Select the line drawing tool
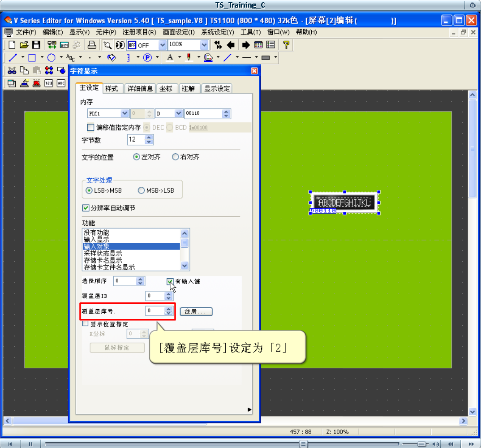The width and height of the screenshot is (481, 448). 13,57
